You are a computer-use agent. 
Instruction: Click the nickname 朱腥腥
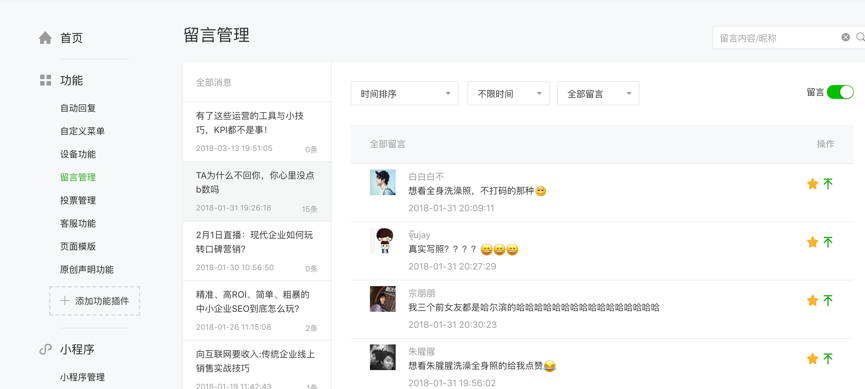click(421, 351)
